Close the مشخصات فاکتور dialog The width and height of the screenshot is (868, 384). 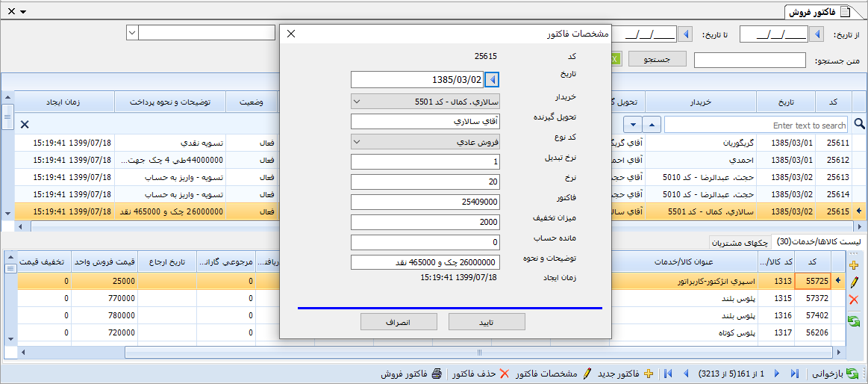(x=291, y=34)
